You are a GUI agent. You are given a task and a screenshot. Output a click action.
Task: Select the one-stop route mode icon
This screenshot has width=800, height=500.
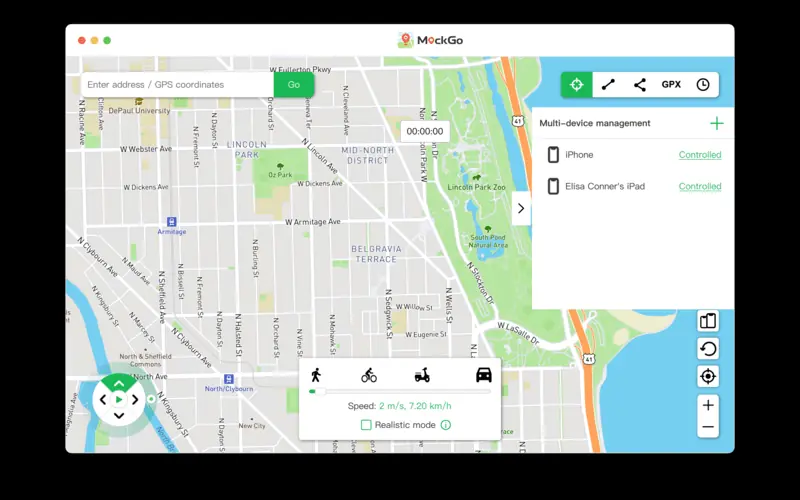[608, 85]
